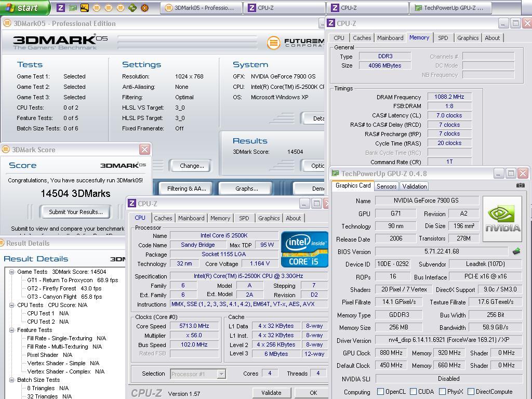Click 'GT1 - Return To Proxycon' result row
This screenshot has height=399, width=532.
[72, 280]
